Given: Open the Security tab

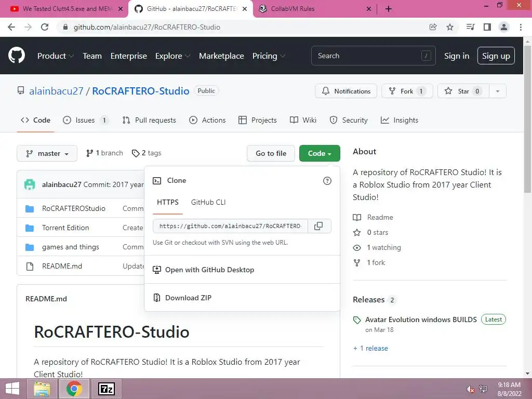Looking at the screenshot, I should pyautogui.click(x=349, y=120).
